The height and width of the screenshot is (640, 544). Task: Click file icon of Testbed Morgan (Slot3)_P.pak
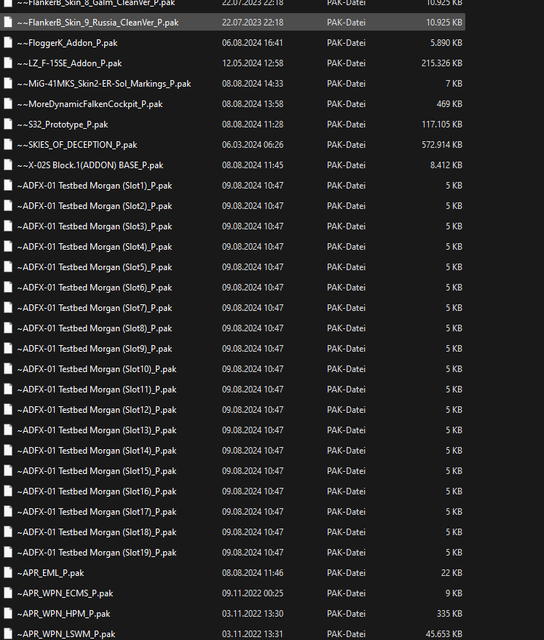point(8,226)
